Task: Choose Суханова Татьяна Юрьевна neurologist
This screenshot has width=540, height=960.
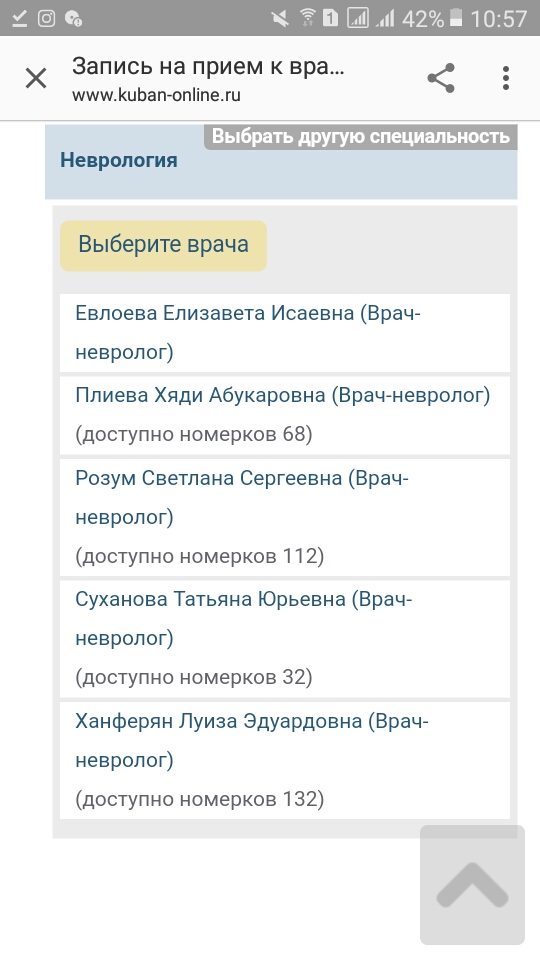Action: pyautogui.click(x=285, y=638)
